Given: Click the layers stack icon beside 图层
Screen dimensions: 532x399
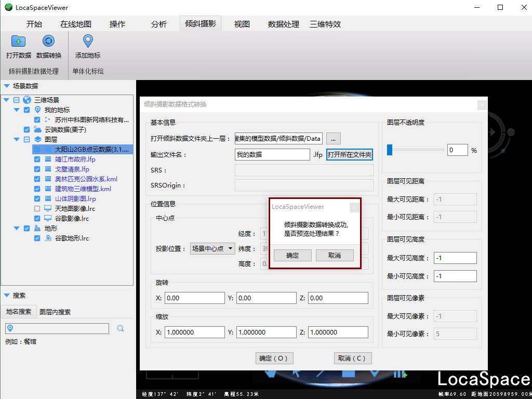Looking at the screenshot, I should click(x=37, y=139).
